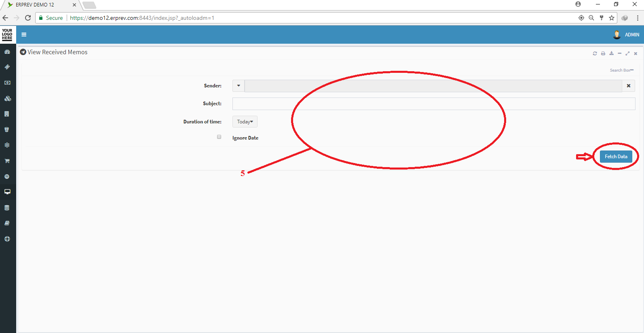644x333 pixels.
Task: Select the ERPREV DEMO 12 browser tab
Action: click(40, 5)
